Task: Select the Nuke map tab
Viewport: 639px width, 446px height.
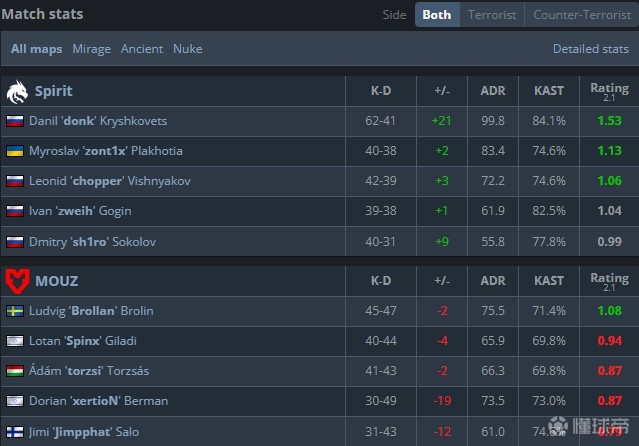Action: [187, 49]
